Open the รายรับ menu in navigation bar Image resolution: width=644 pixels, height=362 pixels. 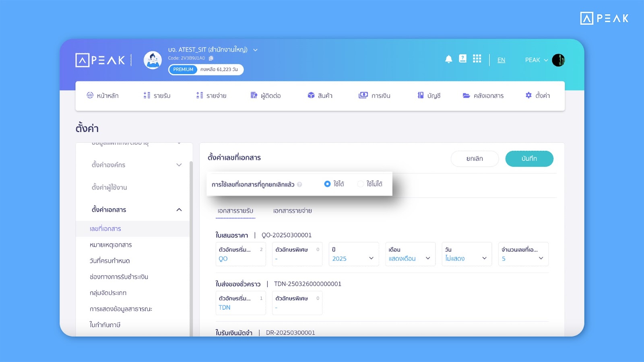pyautogui.click(x=157, y=96)
